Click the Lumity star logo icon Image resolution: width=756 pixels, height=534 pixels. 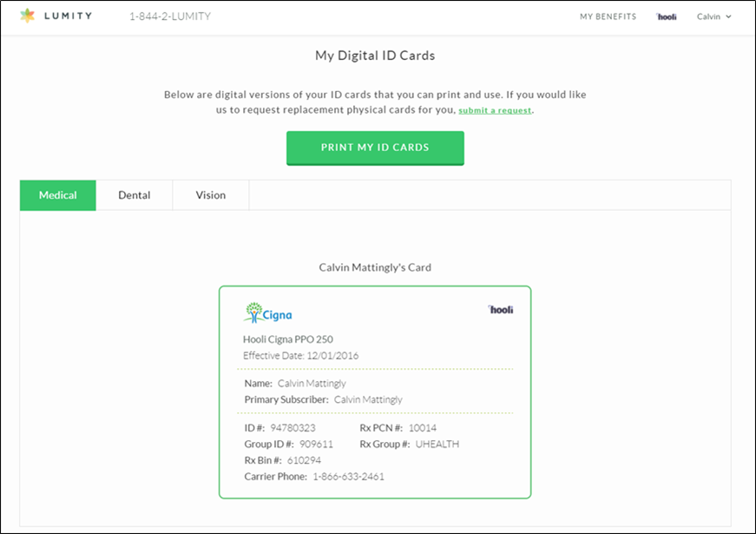tap(28, 16)
